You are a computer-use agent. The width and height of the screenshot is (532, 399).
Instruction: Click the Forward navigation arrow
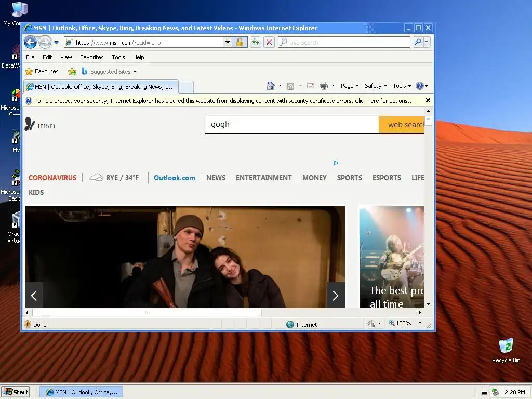pyautogui.click(x=45, y=43)
